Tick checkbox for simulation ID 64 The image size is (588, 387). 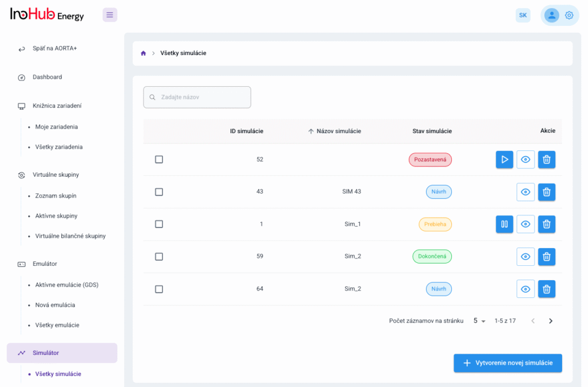click(x=159, y=289)
